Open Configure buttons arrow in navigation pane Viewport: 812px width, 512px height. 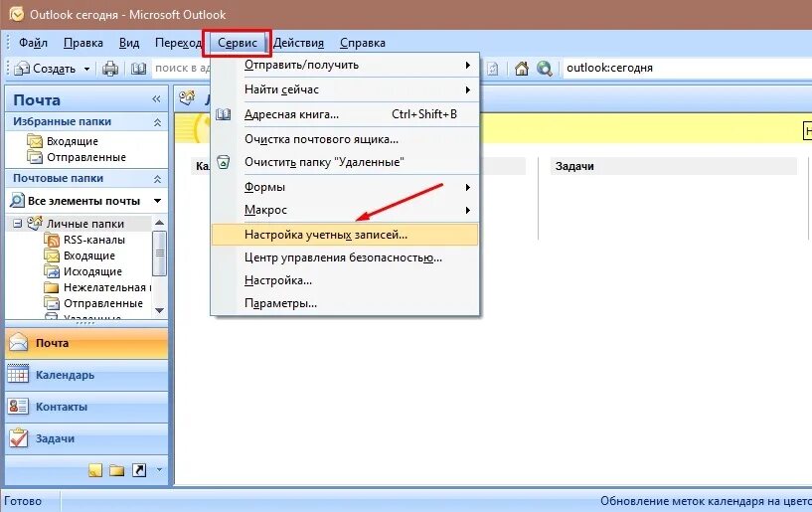coord(159,470)
